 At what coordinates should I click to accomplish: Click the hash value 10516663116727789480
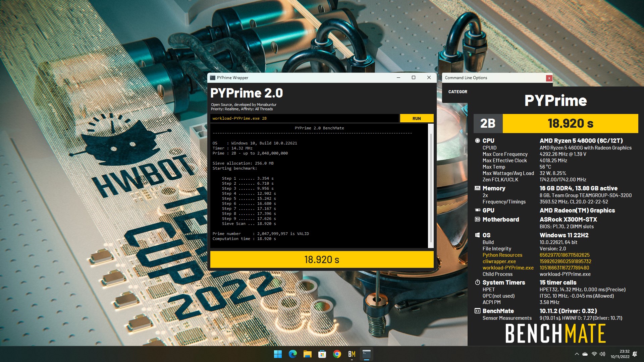(564, 268)
